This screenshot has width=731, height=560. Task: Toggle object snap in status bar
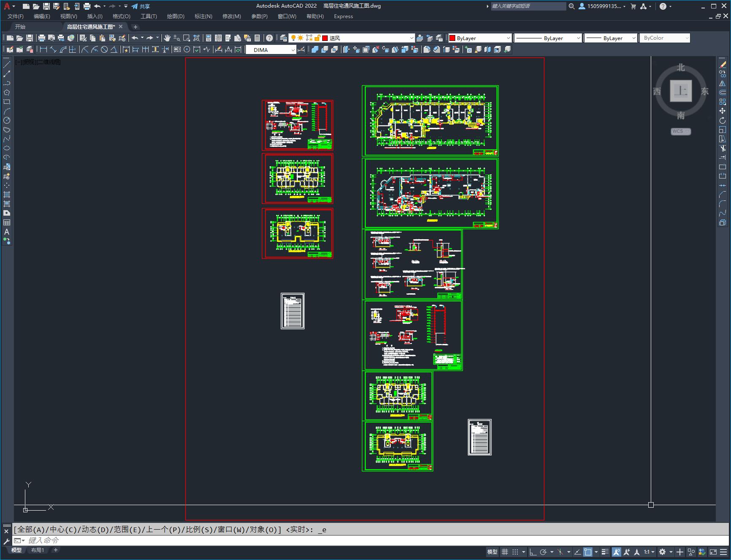[588, 552]
